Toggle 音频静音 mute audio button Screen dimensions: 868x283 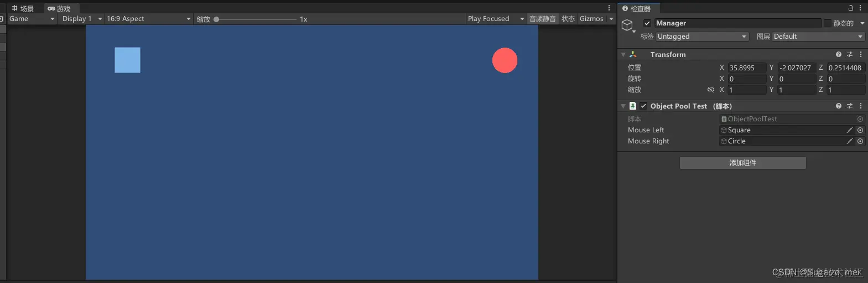pyautogui.click(x=543, y=19)
